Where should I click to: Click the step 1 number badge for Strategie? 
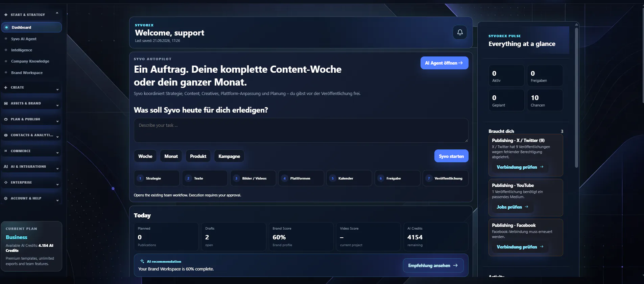[140, 178]
